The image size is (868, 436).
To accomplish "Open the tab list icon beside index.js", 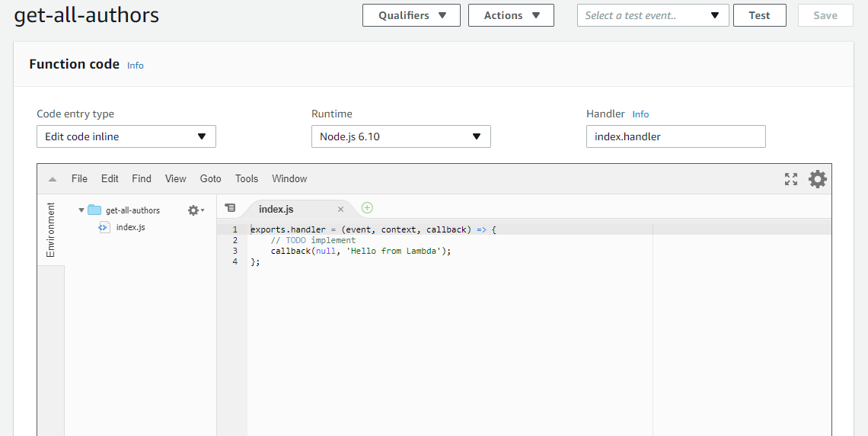I will [x=230, y=208].
